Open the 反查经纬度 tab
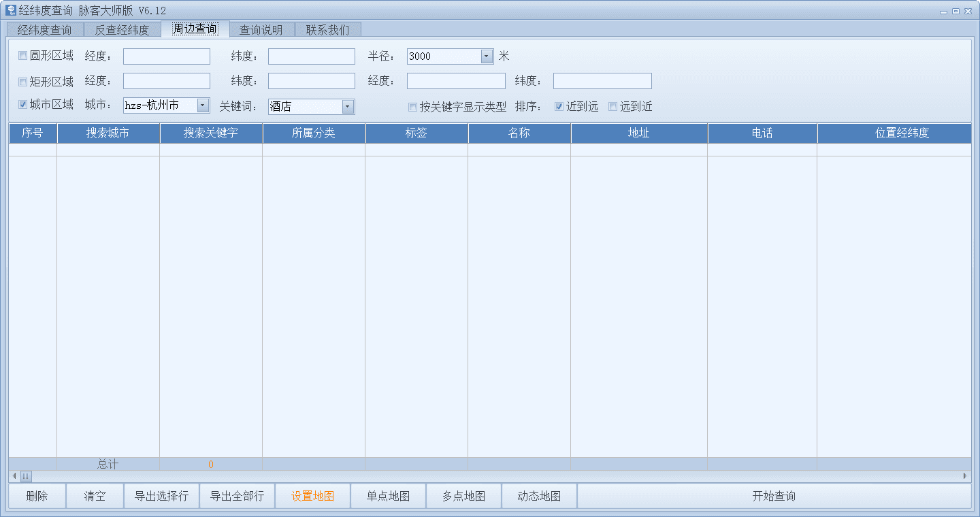This screenshot has height=517, width=980. click(x=122, y=30)
